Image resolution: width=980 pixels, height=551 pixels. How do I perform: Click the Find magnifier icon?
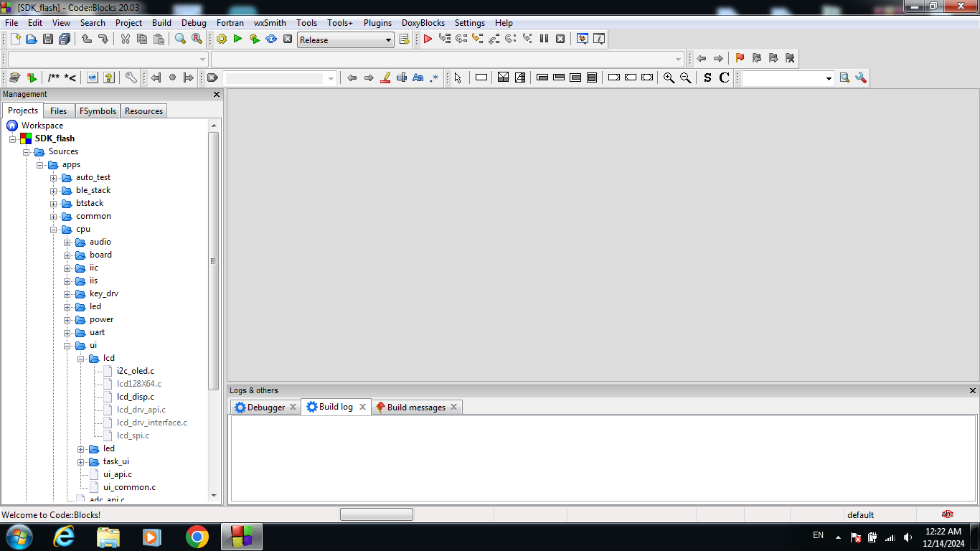pos(180,39)
